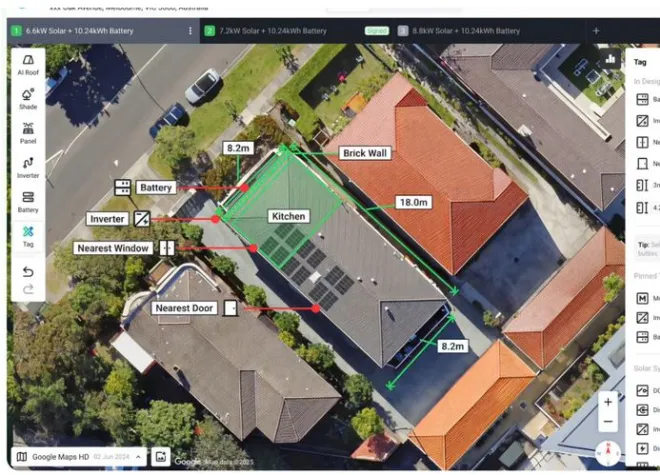Click the undo arrow
The image size is (660, 475).
(x=28, y=271)
